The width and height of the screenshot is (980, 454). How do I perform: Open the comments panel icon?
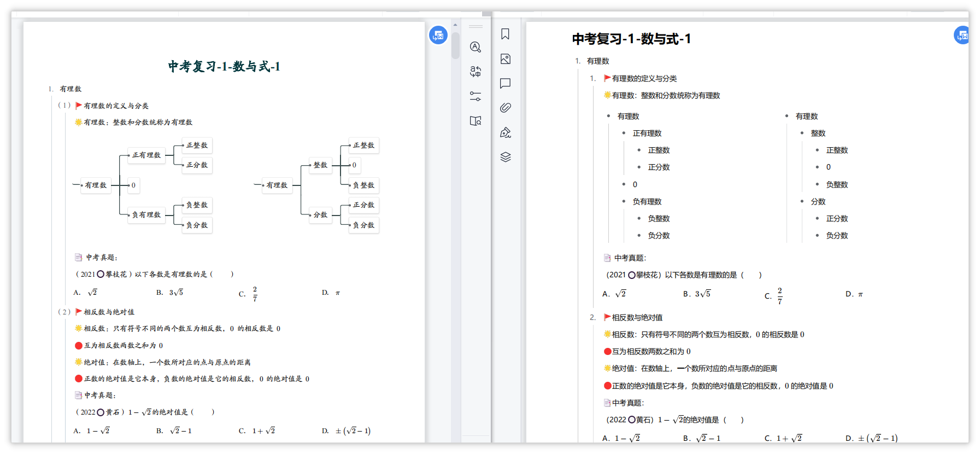coord(506,83)
